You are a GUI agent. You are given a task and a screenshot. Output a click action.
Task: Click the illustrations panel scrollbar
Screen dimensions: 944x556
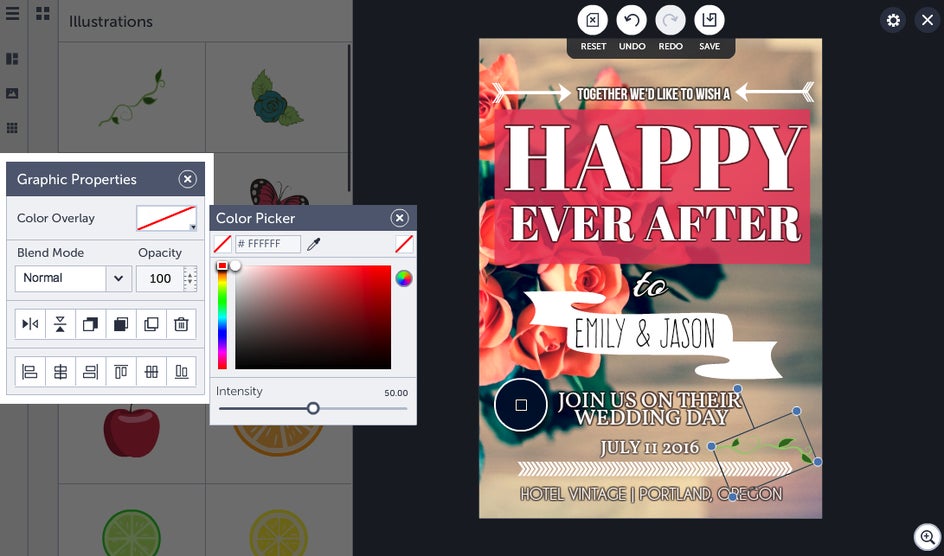tap(349, 119)
